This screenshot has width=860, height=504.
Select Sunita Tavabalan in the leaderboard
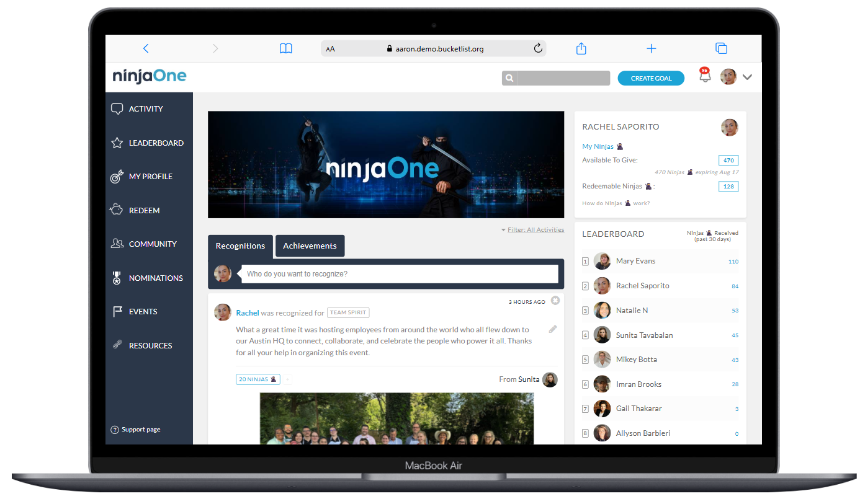[x=661, y=335]
